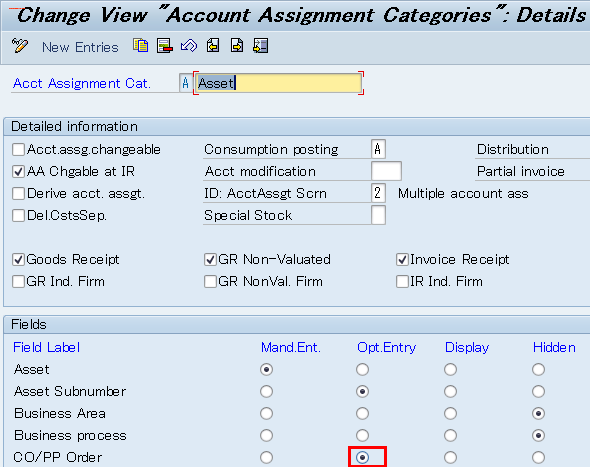Viewport: 590px width, 467px height.
Task: Uncheck AA Chgable at IR
Action: coord(18,172)
